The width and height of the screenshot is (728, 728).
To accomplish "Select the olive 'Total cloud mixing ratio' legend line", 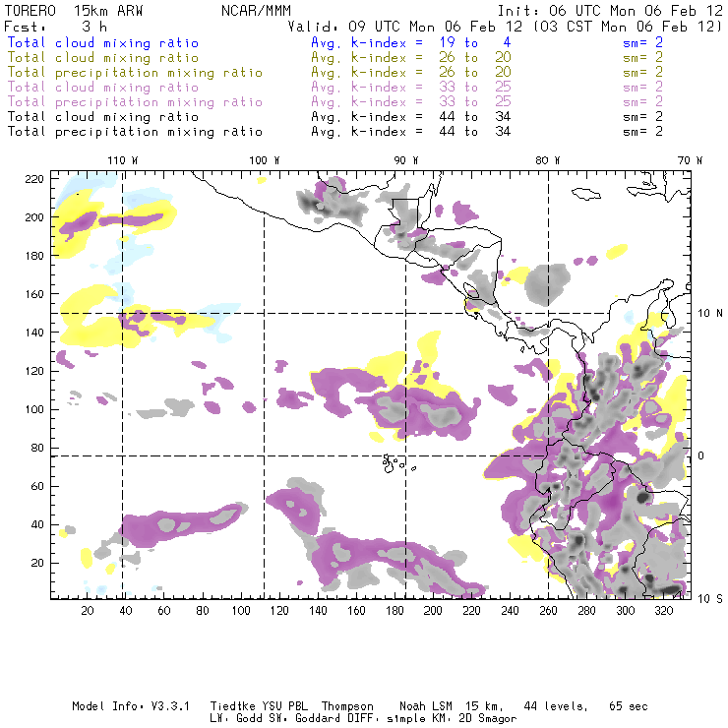I will coord(103,58).
